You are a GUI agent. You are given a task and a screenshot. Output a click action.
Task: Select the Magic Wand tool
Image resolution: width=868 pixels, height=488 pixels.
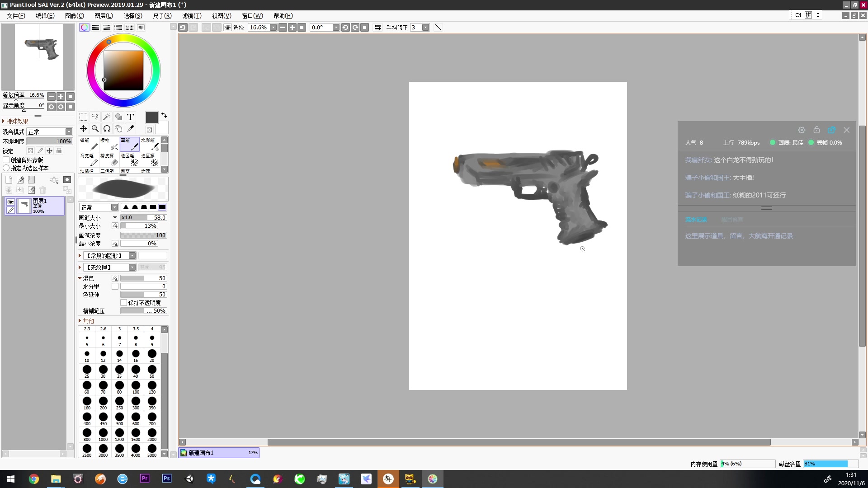[106, 117]
